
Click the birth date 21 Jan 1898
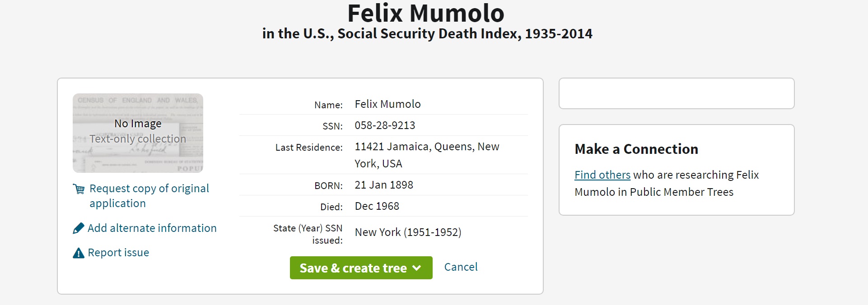[384, 185]
